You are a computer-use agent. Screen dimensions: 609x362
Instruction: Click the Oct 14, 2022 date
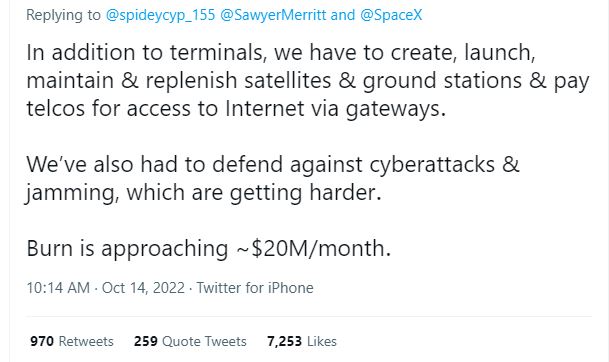pos(143,288)
